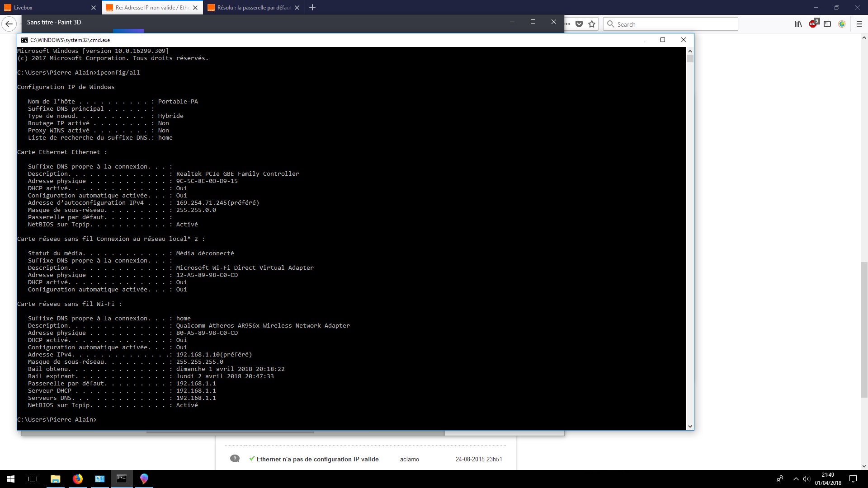
Task: Open the Firefox Library icon
Action: click(798, 24)
